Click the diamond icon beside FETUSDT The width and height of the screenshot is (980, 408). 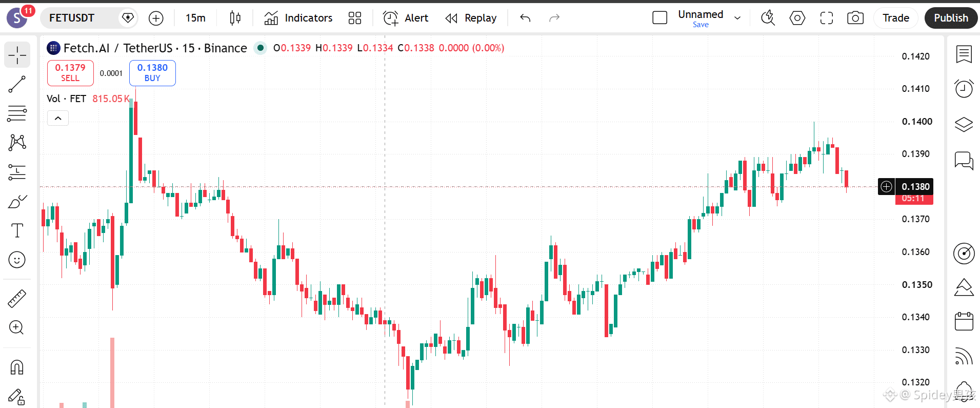(128, 18)
